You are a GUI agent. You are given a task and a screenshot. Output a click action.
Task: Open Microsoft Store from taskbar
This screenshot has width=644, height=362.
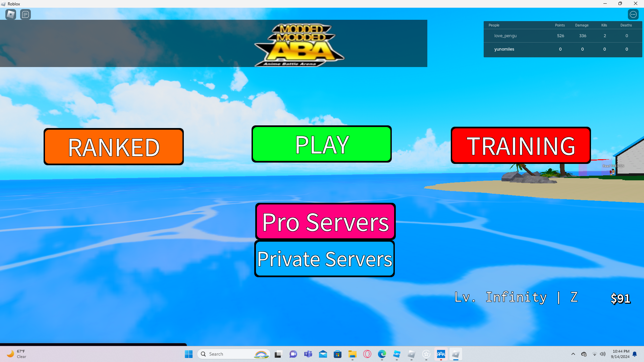pyautogui.click(x=337, y=354)
